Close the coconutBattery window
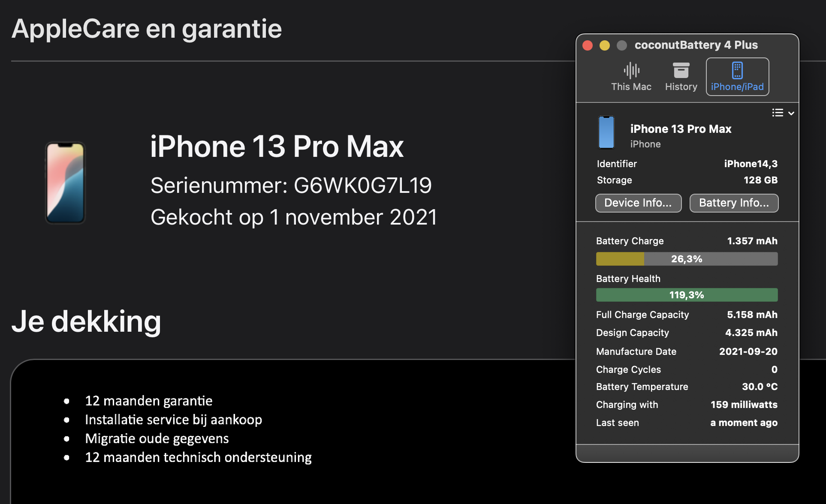826x504 pixels. point(588,45)
